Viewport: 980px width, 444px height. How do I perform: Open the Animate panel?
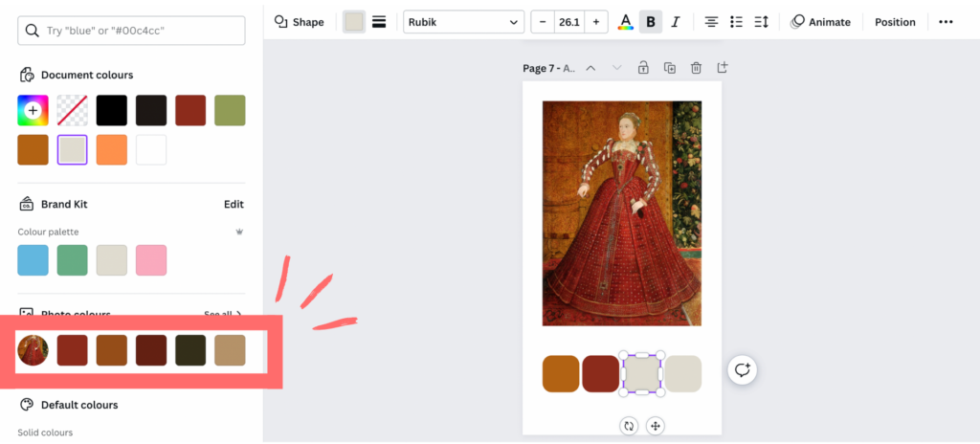820,22
